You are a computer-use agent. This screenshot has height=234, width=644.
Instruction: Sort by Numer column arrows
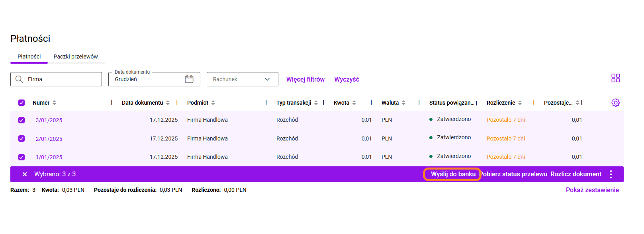click(54, 103)
